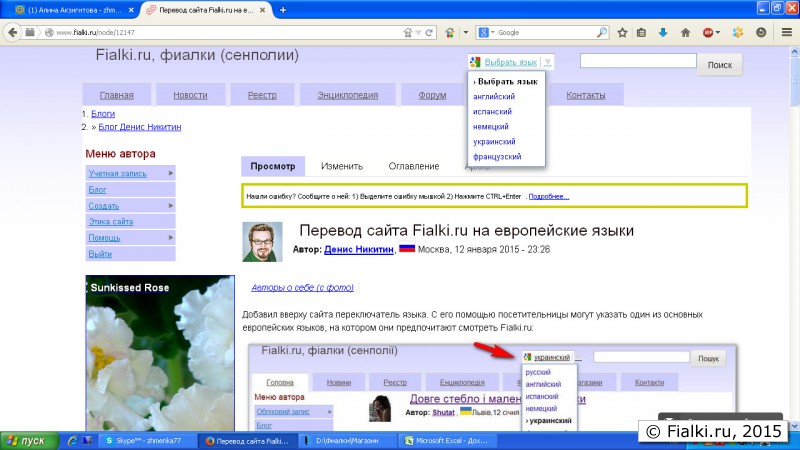Click Денис Никитин author avatar photo
Image resolution: width=800 pixels, height=450 pixels.
(262, 242)
